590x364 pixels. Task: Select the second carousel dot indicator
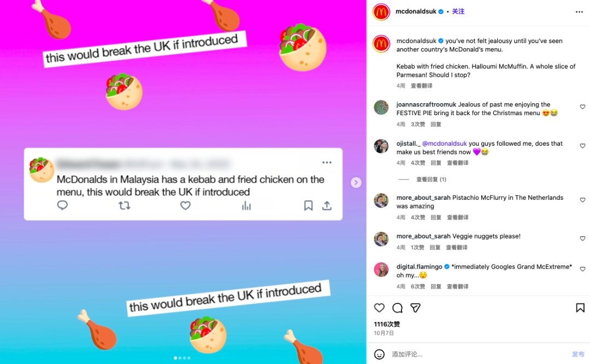point(180,358)
